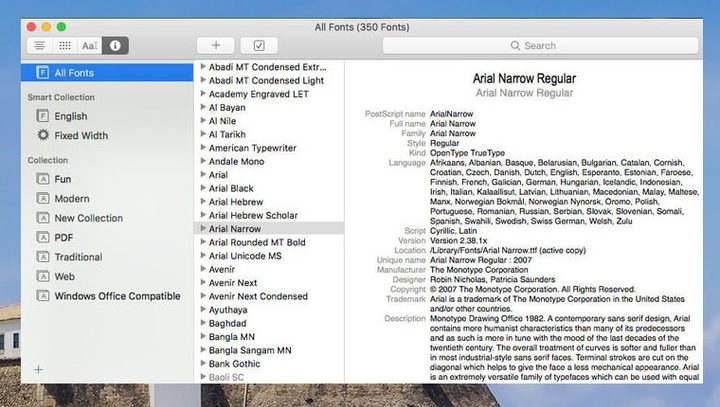Viewport: 720px width, 407px height.
Task: Select the PDF collection label
Action: point(64,237)
